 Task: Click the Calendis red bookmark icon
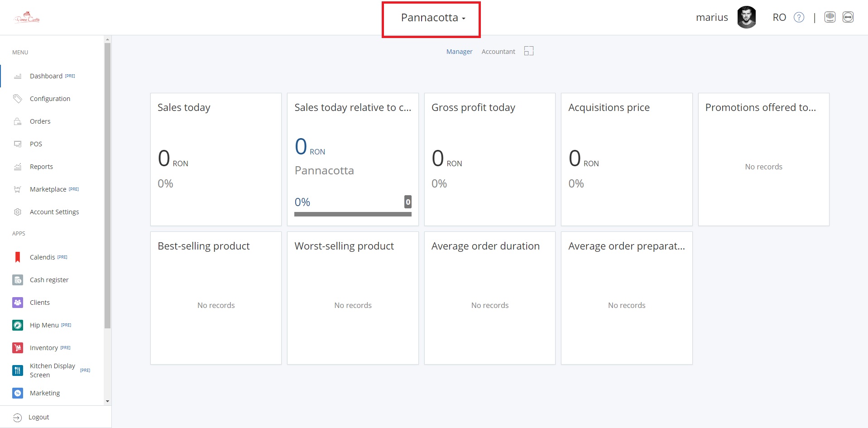[x=18, y=257]
